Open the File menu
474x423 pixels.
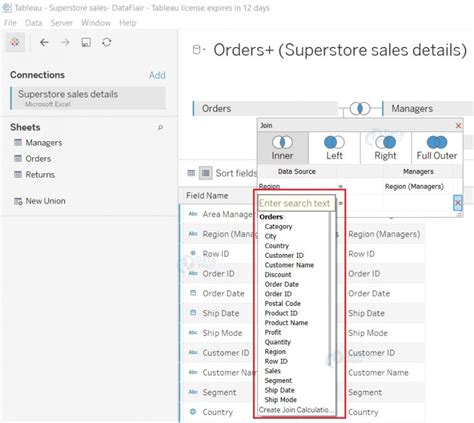pos(10,23)
